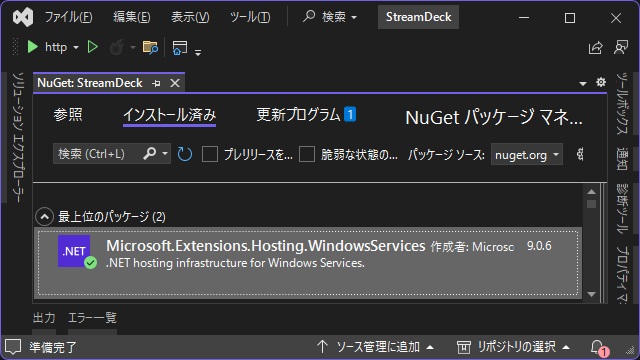Click the 検索 button in title bar
This screenshot has height=360, width=640.
330,17
